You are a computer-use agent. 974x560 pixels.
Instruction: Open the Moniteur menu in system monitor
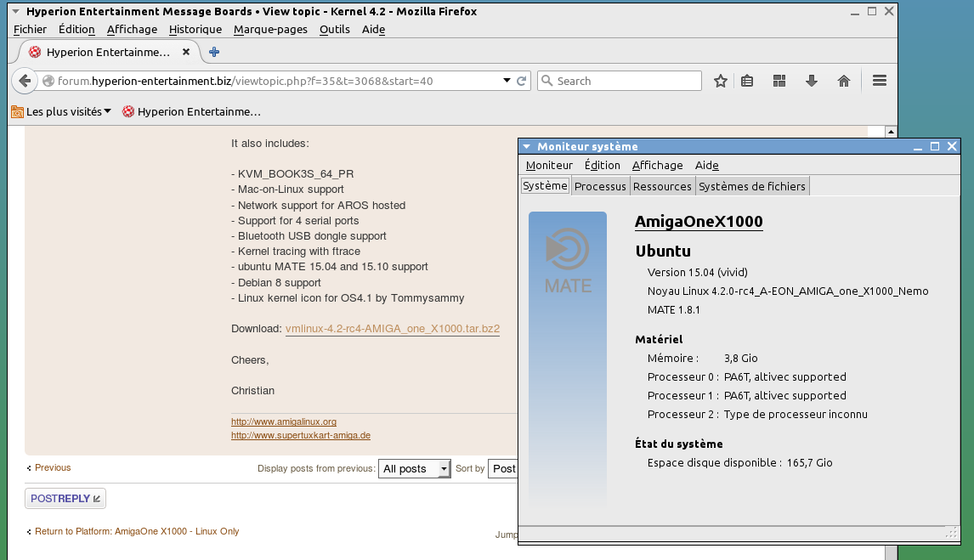point(549,165)
